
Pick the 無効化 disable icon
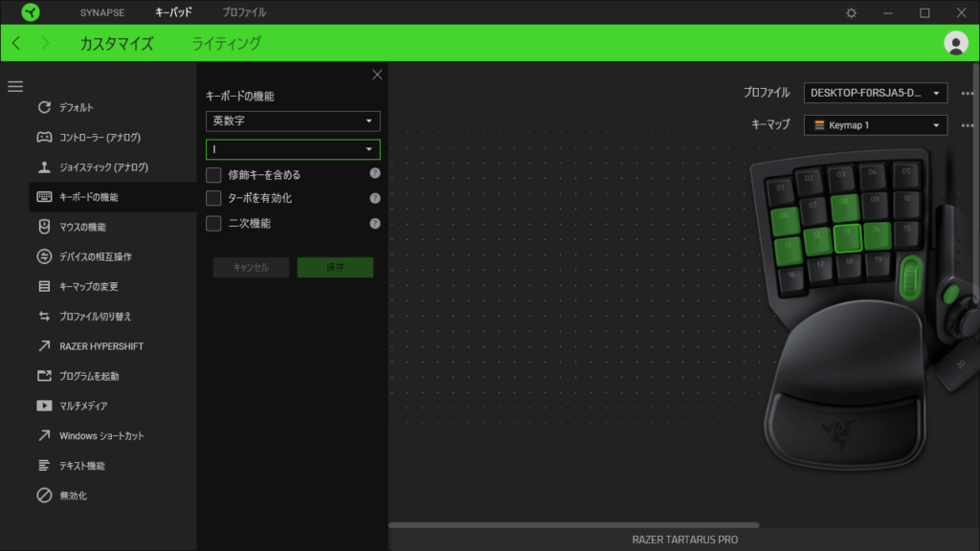click(x=44, y=496)
